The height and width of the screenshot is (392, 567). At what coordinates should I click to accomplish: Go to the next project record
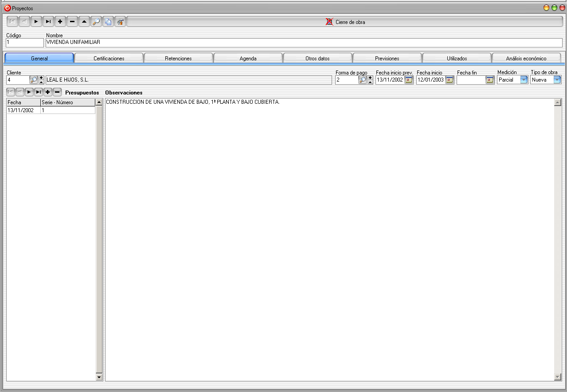pyautogui.click(x=36, y=22)
